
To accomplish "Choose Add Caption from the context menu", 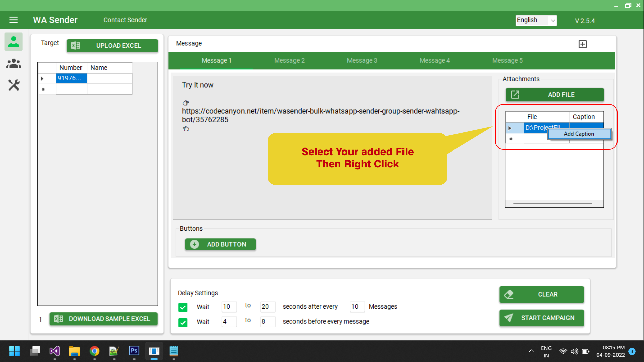I will click(579, 134).
